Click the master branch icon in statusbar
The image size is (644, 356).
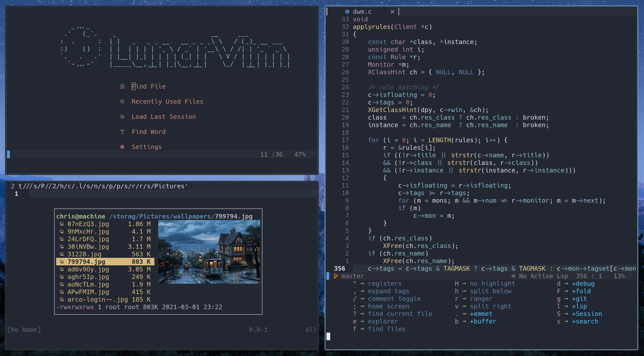coord(335,276)
